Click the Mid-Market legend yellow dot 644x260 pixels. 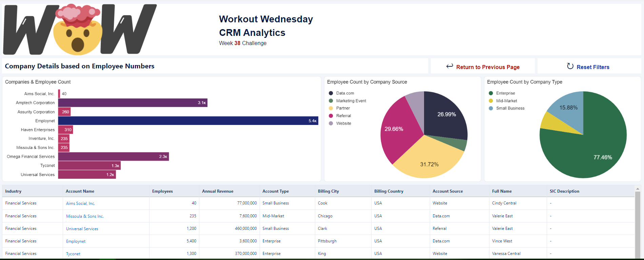(x=491, y=101)
